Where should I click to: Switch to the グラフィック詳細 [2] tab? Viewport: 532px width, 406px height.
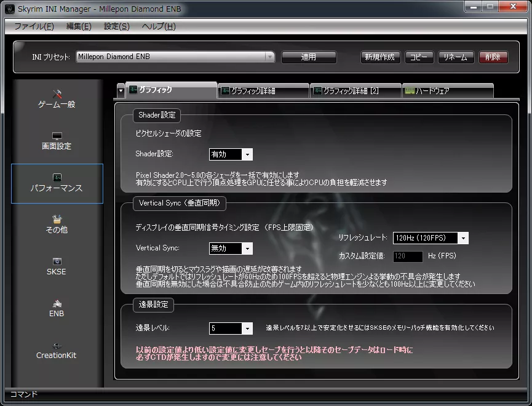(x=355, y=91)
